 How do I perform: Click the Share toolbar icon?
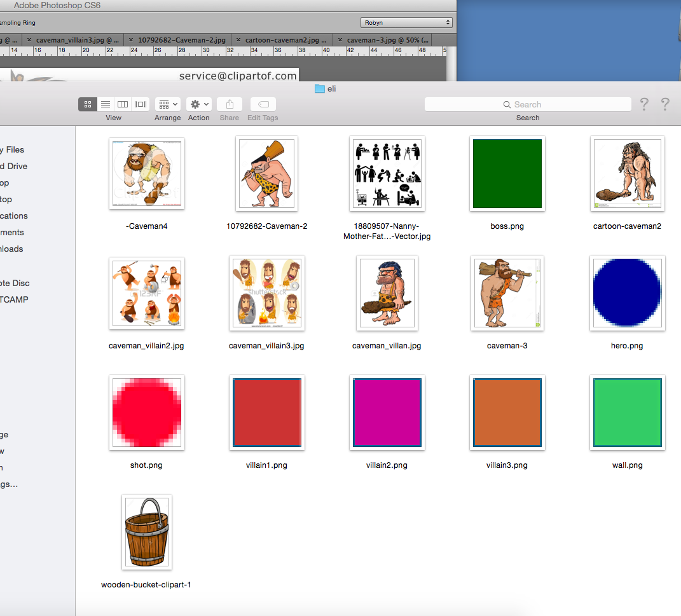coord(230,104)
